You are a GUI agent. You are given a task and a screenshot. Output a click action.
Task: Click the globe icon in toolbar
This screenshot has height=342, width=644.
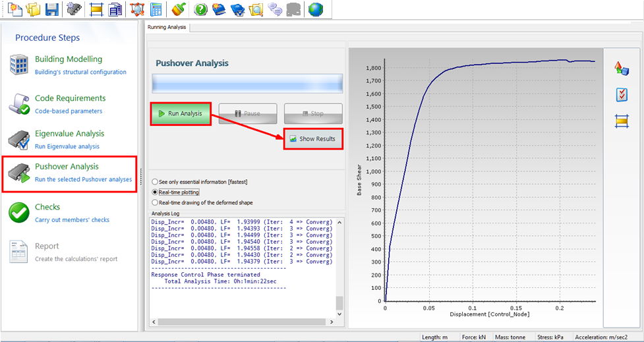pyautogui.click(x=316, y=9)
